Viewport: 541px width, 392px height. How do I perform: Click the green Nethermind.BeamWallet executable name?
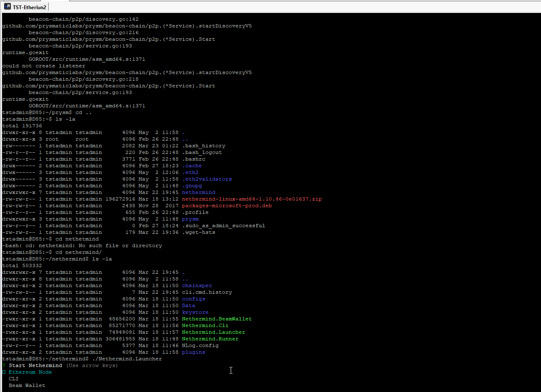point(217,319)
